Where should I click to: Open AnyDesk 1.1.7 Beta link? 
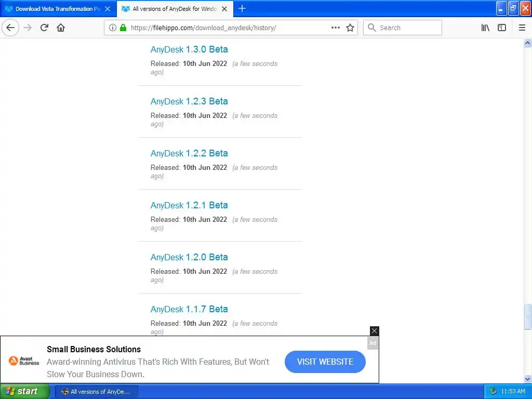tap(189, 309)
